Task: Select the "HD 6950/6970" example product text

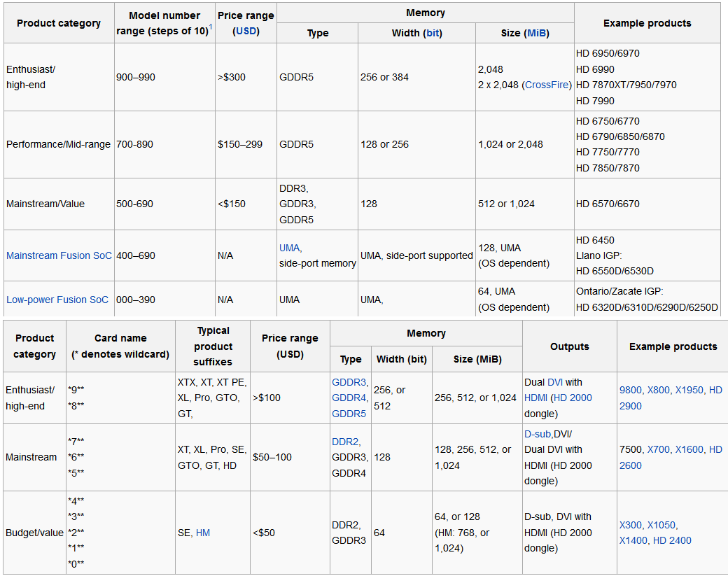Action: pos(608,53)
